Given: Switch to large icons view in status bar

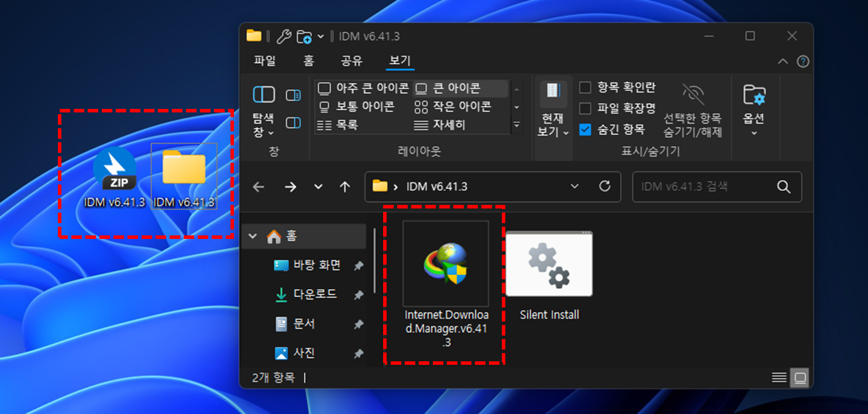Looking at the screenshot, I should (800, 378).
